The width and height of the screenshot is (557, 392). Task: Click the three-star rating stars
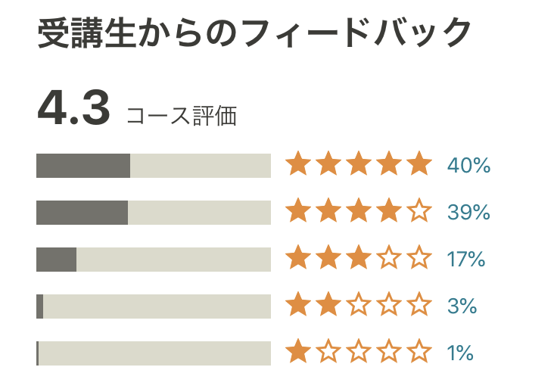358,259
